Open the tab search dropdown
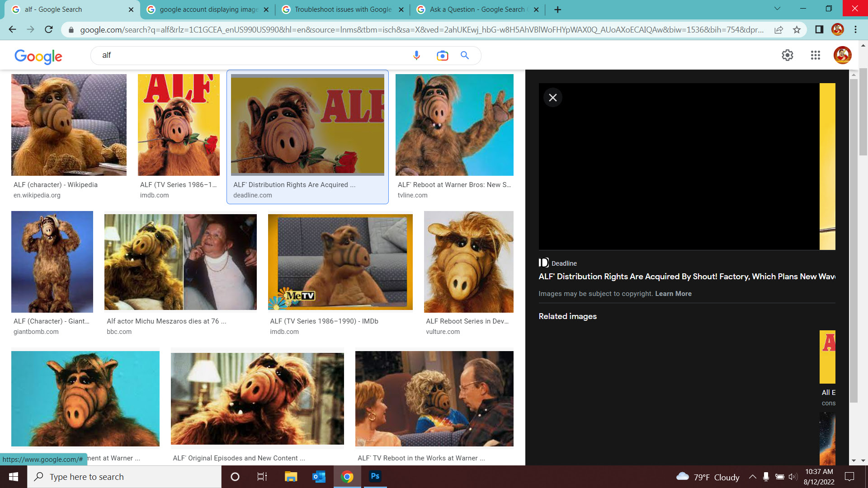Viewport: 868px width, 488px height. click(x=777, y=9)
